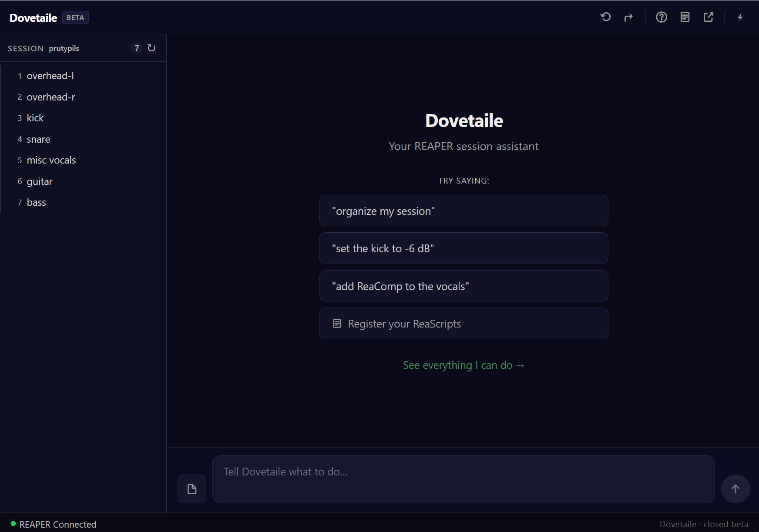The height and width of the screenshot is (532, 759).
Task: Click the external link icon in the toolbar
Action: pos(709,17)
